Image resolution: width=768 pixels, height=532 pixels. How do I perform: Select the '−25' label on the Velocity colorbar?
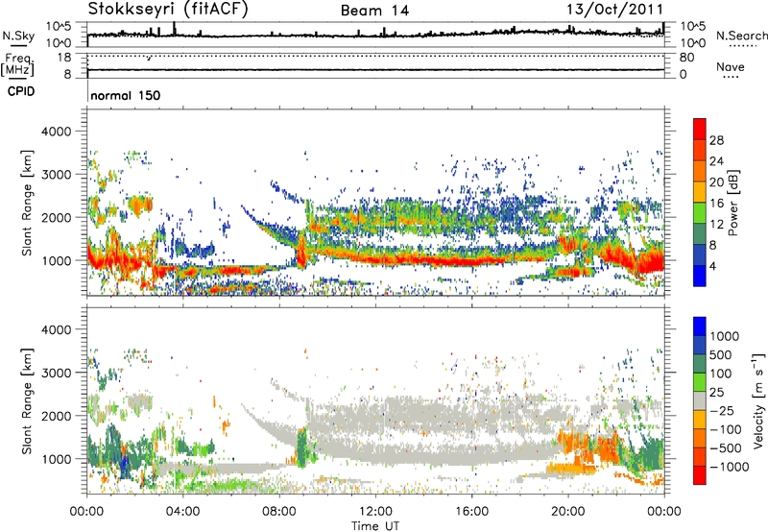(721, 410)
